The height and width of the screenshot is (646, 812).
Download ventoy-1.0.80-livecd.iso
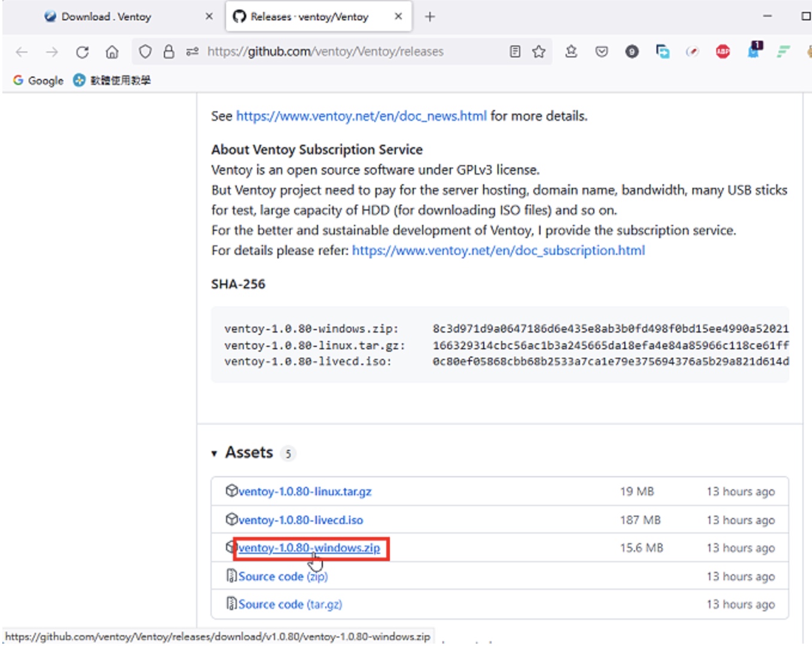301,520
